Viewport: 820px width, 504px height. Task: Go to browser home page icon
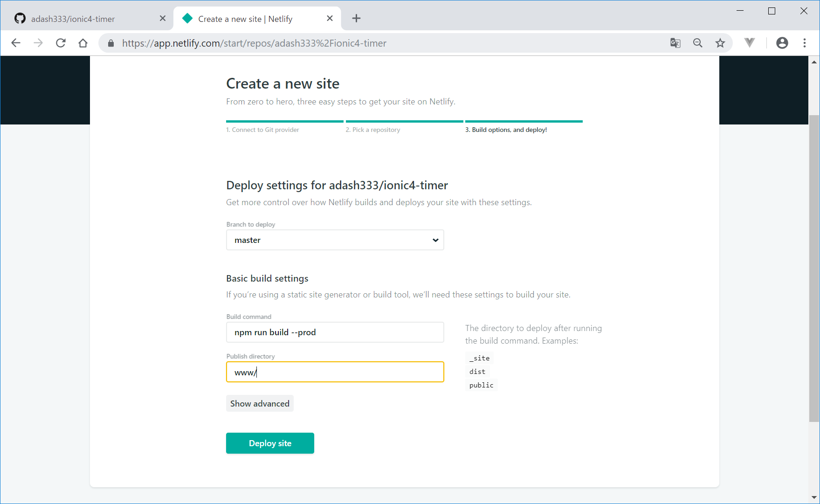tap(83, 43)
